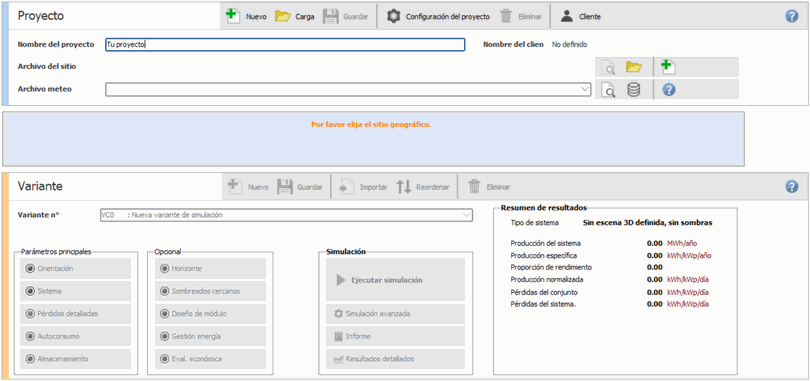810x381 pixels.
Task: Click the 'Pérdidas del sistema.' label
Action: [543, 304]
